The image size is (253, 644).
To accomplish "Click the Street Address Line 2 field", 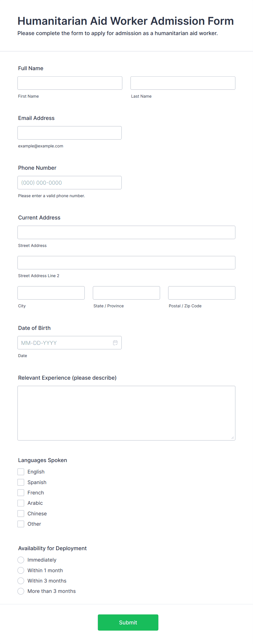I will 126,262.
